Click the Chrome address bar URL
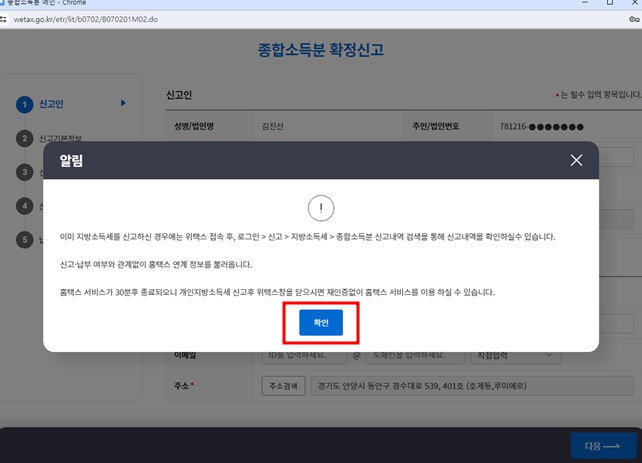Screen dimensions: 642x463 point(86,19)
